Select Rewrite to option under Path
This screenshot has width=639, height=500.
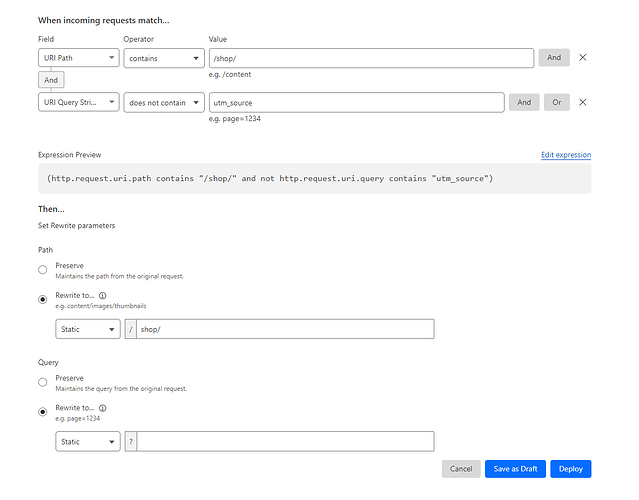tap(42, 297)
